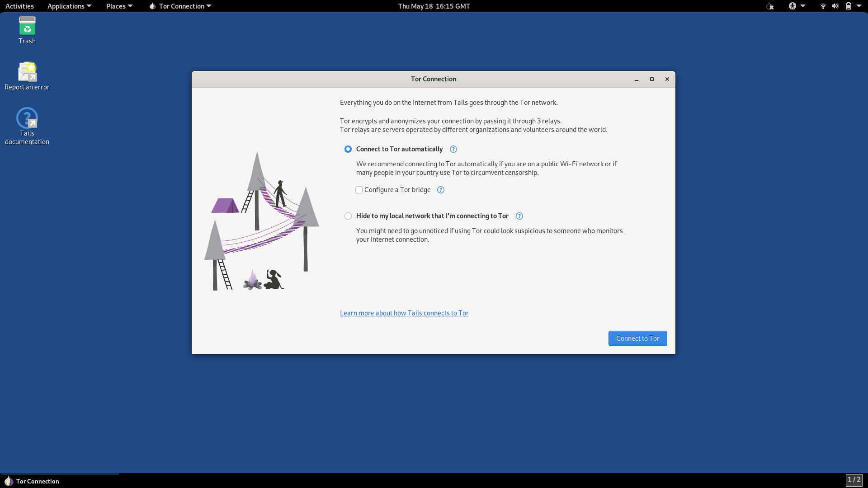Viewport: 868px width, 488px height.
Task: Select Hide to my local network option
Action: [x=348, y=216]
